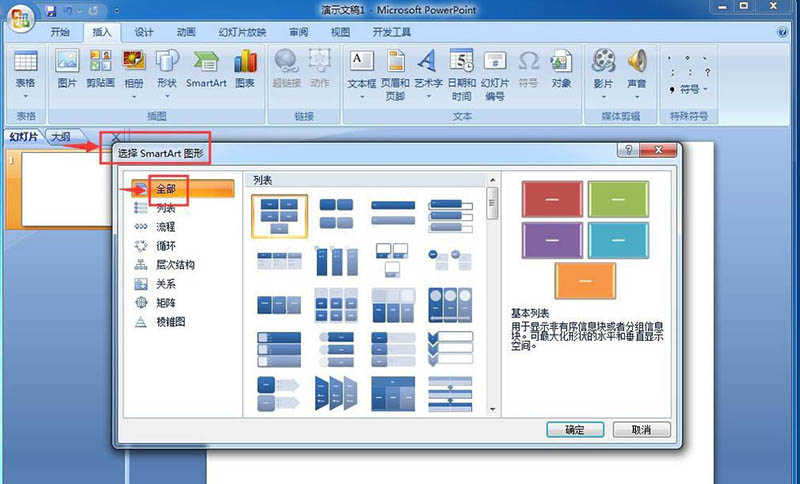Screen dimensions: 800x484
Task: Switch to the 开发工具 ribbon tab
Action: tap(392, 32)
